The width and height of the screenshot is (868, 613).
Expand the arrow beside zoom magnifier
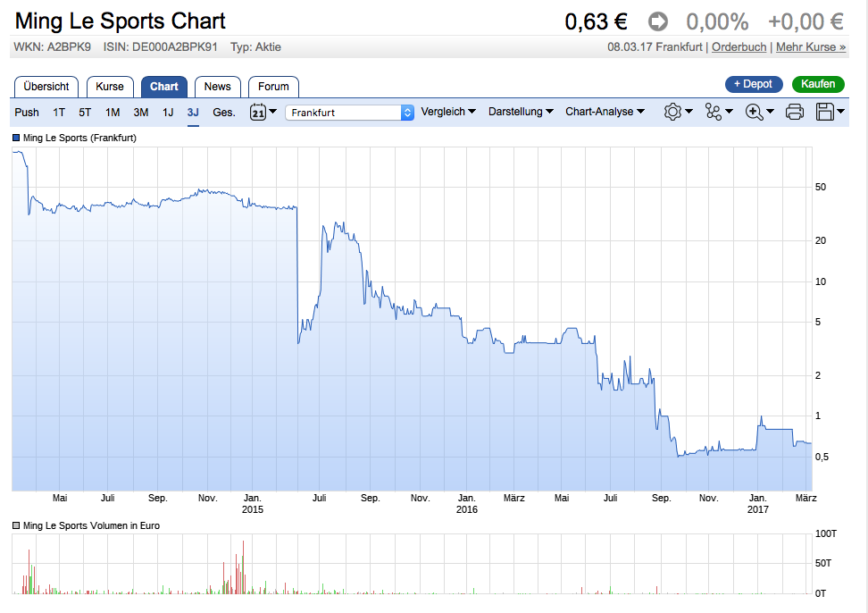click(770, 112)
